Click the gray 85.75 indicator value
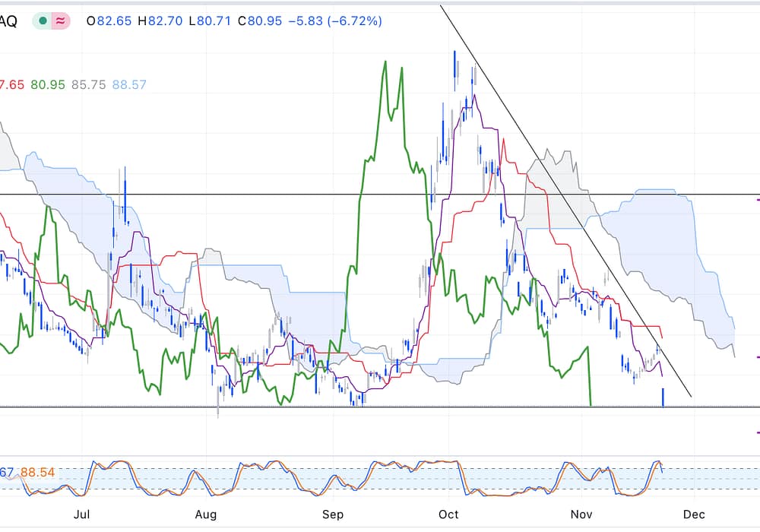Screen dimensions: 760x532 click(x=88, y=85)
